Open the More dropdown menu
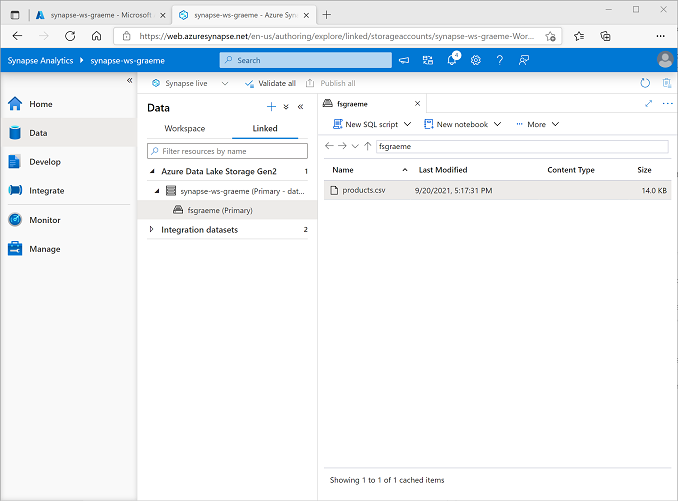Viewport: 678px width, 501px height. [x=537, y=124]
